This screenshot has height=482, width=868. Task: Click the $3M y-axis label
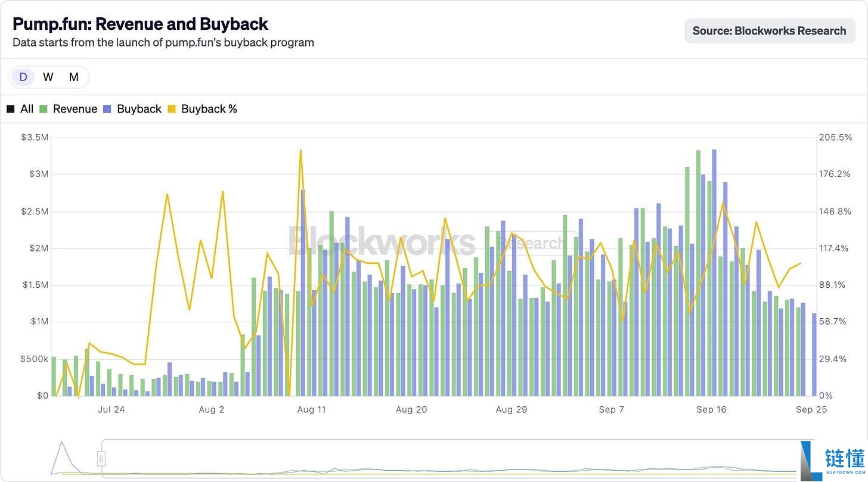[x=38, y=175]
